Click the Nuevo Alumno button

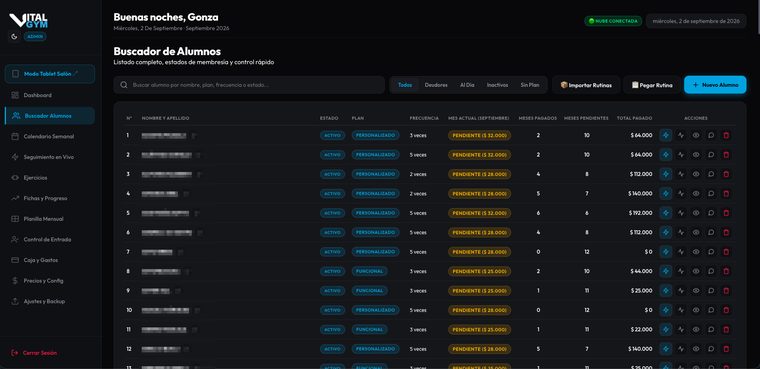715,85
